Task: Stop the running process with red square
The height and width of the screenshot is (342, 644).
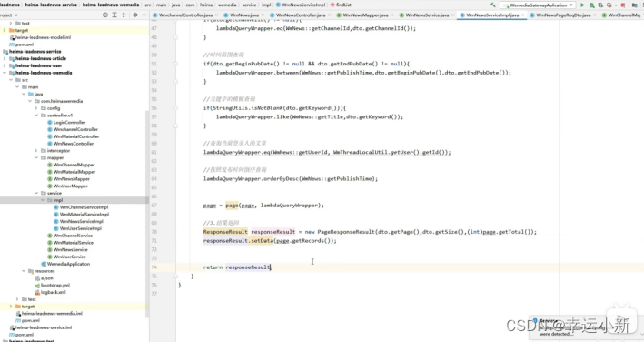Action: click(x=623, y=5)
